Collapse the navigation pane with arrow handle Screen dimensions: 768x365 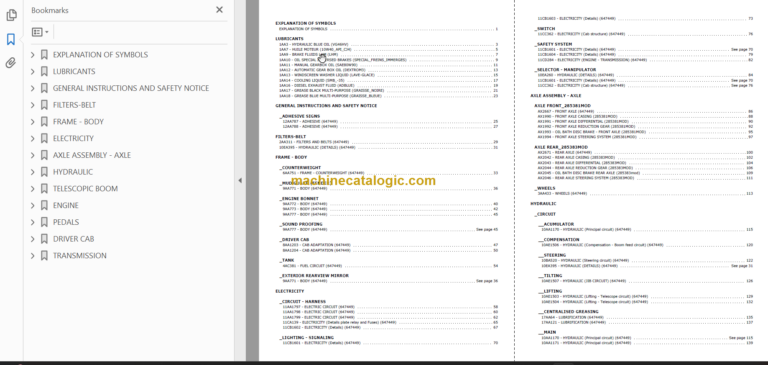pyautogui.click(x=240, y=180)
